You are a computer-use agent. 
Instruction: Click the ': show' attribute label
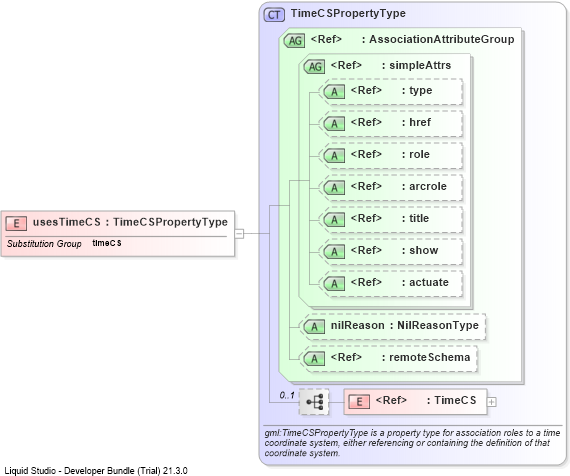[420, 250]
